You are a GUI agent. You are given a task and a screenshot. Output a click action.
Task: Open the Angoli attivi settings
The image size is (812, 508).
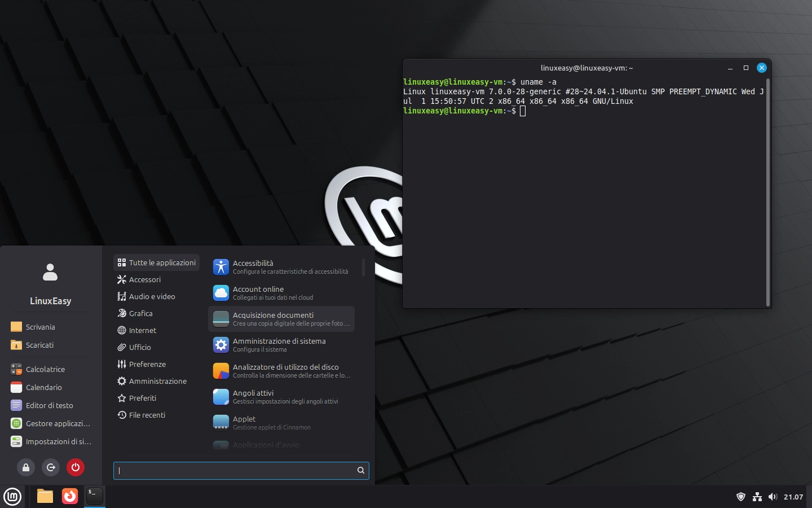point(281,397)
